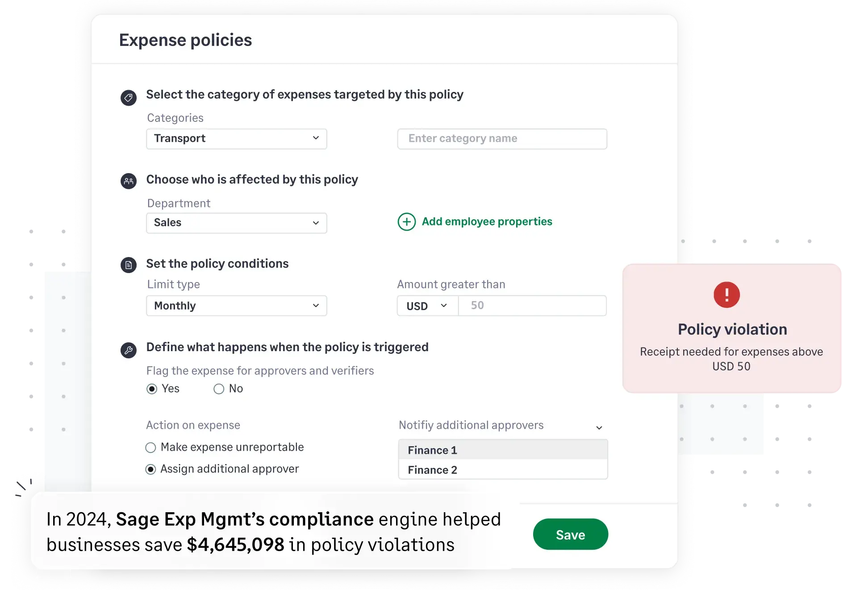Image resolution: width=868 pixels, height=593 pixels.
Task: Click the Save button
Action: coord(570,534)
